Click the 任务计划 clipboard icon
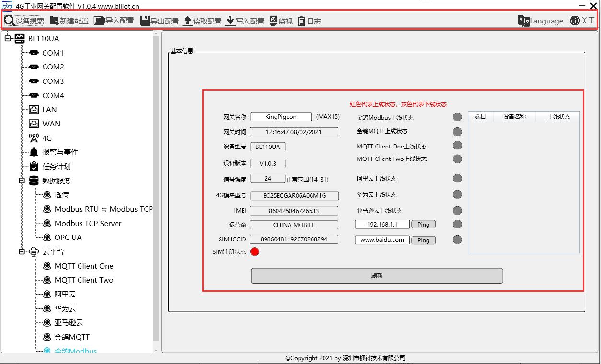The width and height of the screenshot is (601, 364). [x=34, y=167]
